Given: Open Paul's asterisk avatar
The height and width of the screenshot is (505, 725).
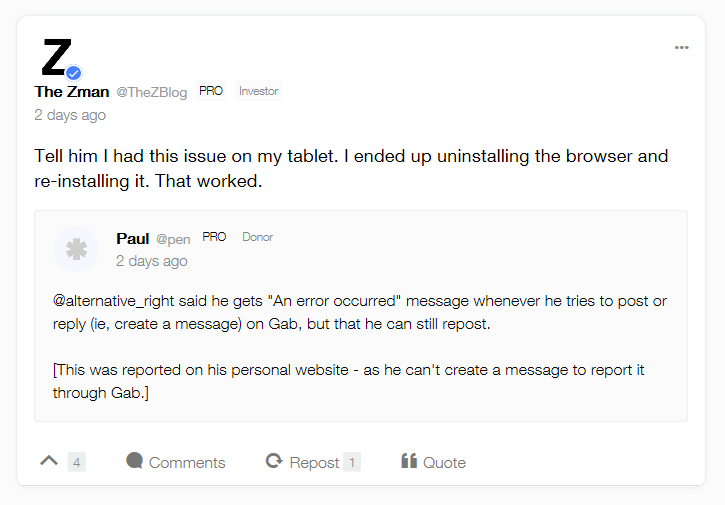Looking at the screenshot, I should 76,249.
